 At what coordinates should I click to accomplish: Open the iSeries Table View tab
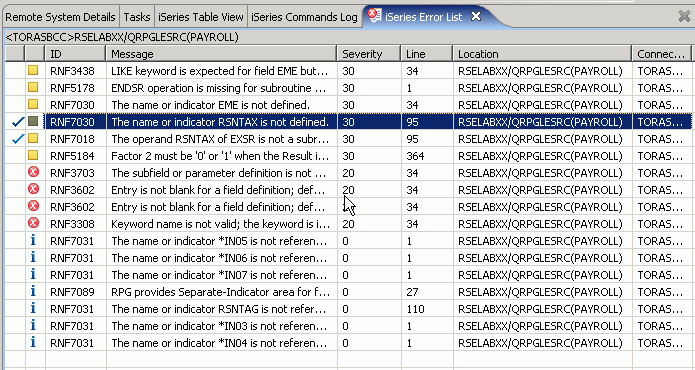point(201,17)
